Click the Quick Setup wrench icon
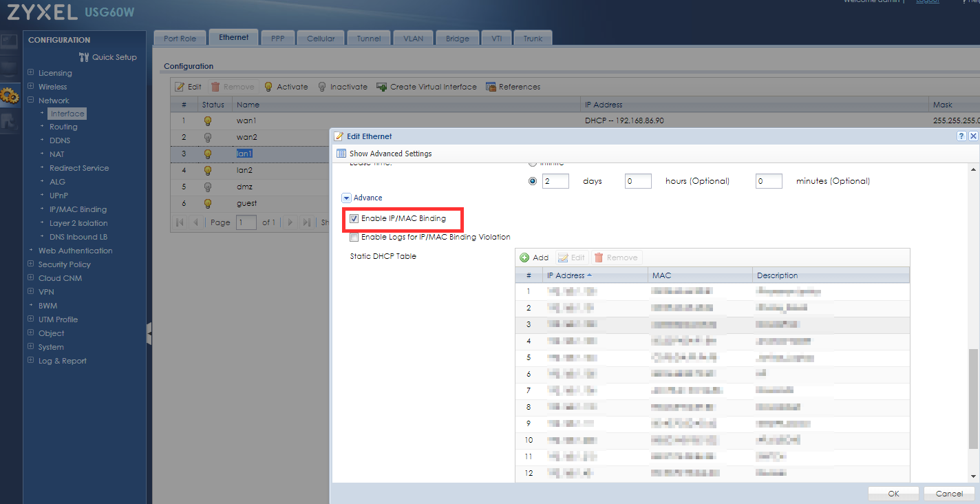Viewport: 980px width, 504px height. point(84,57)
